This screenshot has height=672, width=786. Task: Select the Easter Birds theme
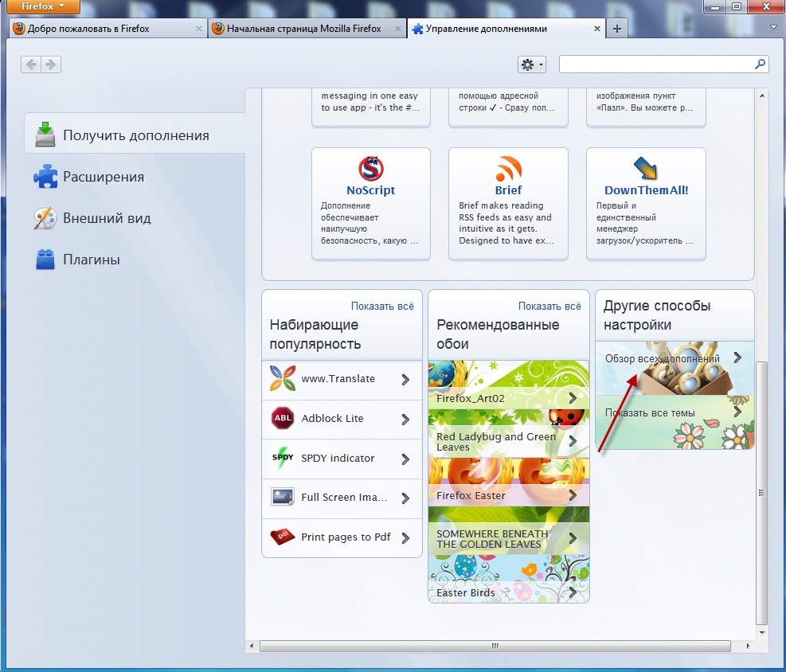point(508,579)
